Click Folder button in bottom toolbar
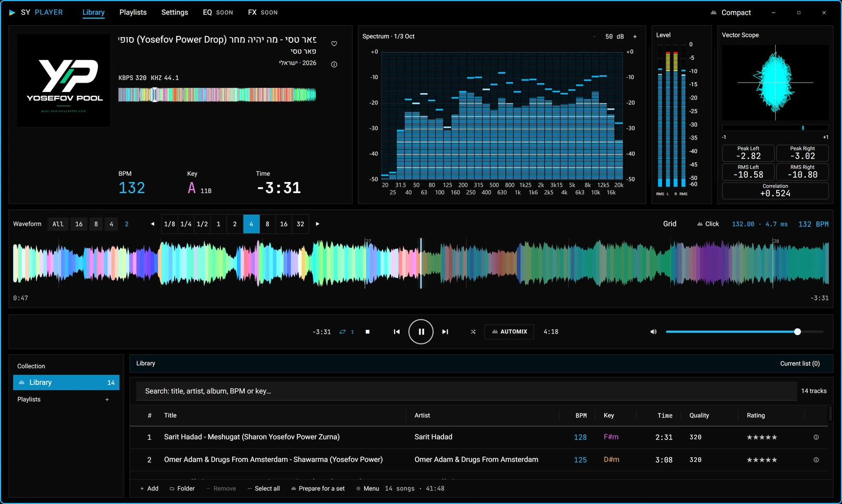The height and width of the screenshot is (504, 842). pyautogui.click(x=182, y=488)
